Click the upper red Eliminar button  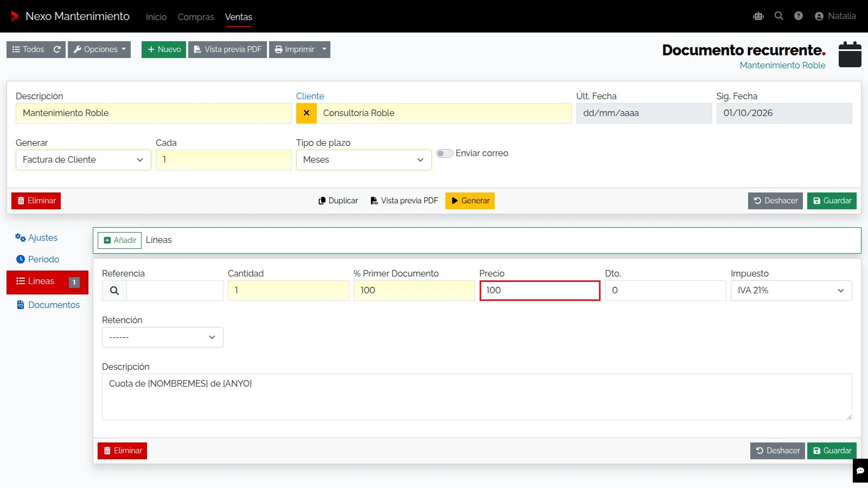36,201
